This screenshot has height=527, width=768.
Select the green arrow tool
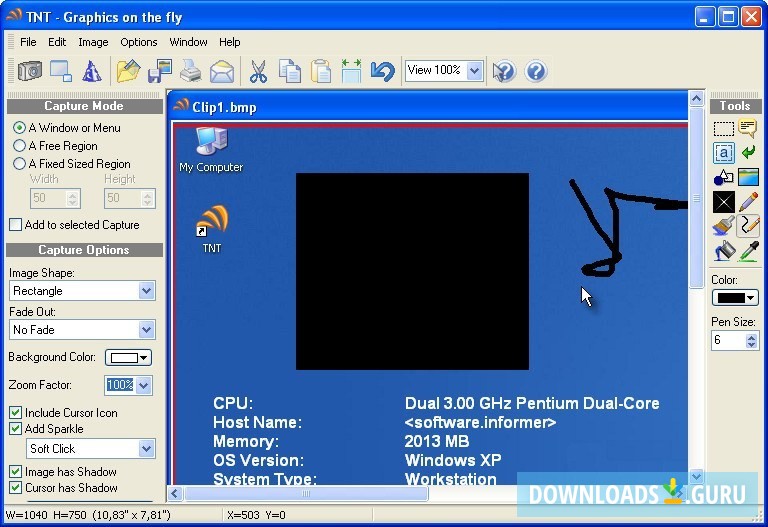pos(748,153)
